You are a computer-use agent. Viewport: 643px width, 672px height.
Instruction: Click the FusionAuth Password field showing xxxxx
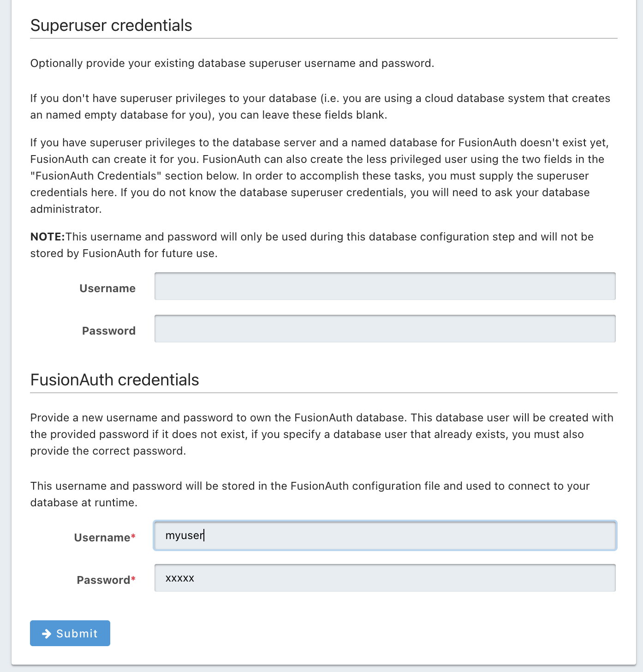[x=385, y=578]
